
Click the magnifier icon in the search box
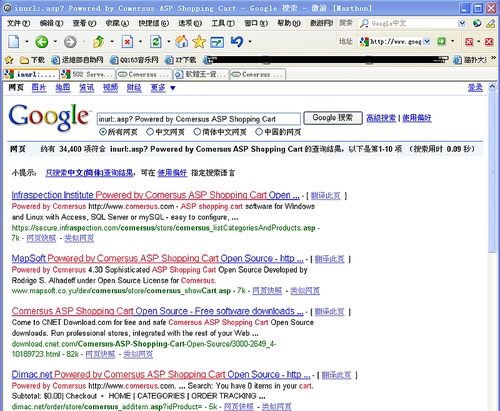(x=364, y=23)
